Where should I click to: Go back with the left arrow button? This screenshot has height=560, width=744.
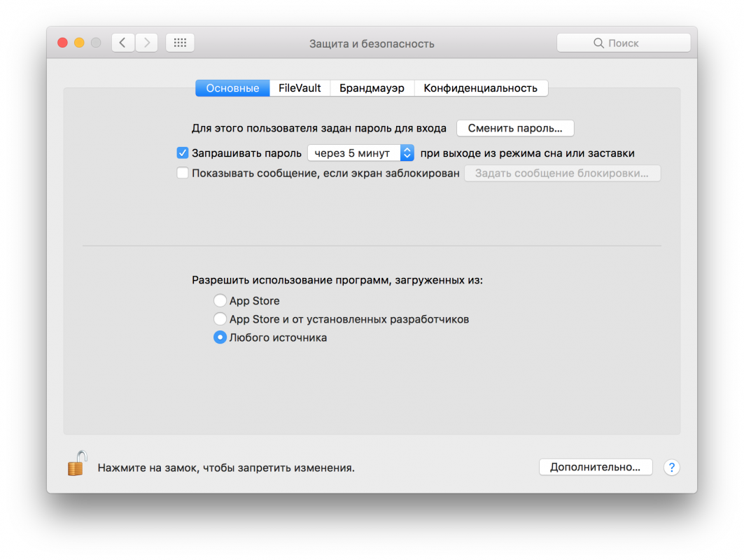(123, 43)
